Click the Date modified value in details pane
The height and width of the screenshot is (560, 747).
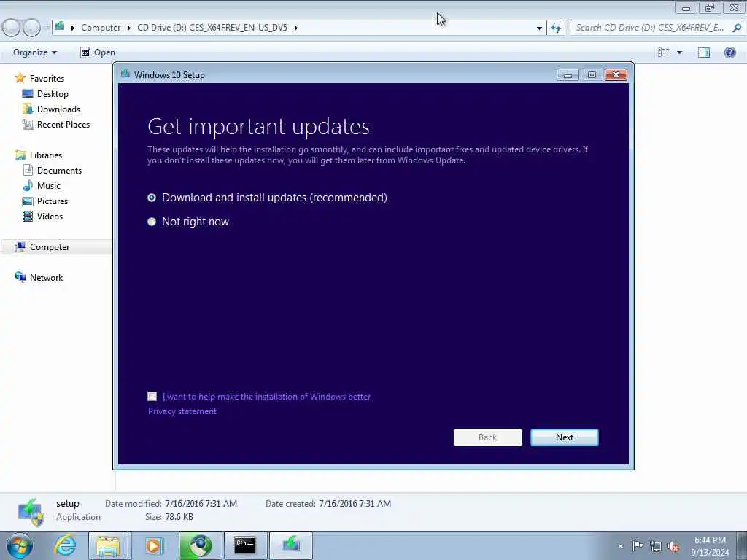(201, 503)
